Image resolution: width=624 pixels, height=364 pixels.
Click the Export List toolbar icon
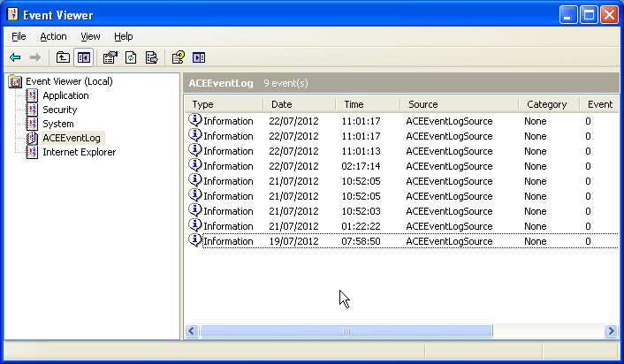click(151, 57)
